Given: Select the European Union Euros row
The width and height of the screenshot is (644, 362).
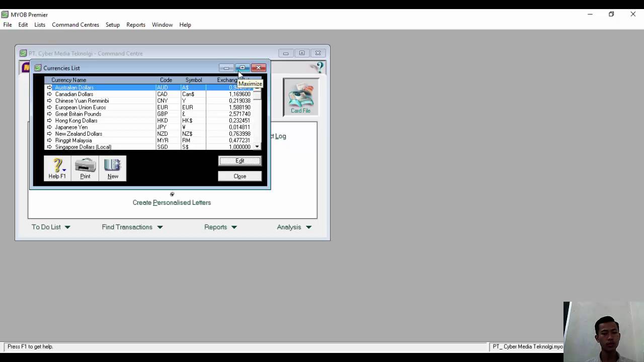Looking at the screenshot, I should 148,107.
